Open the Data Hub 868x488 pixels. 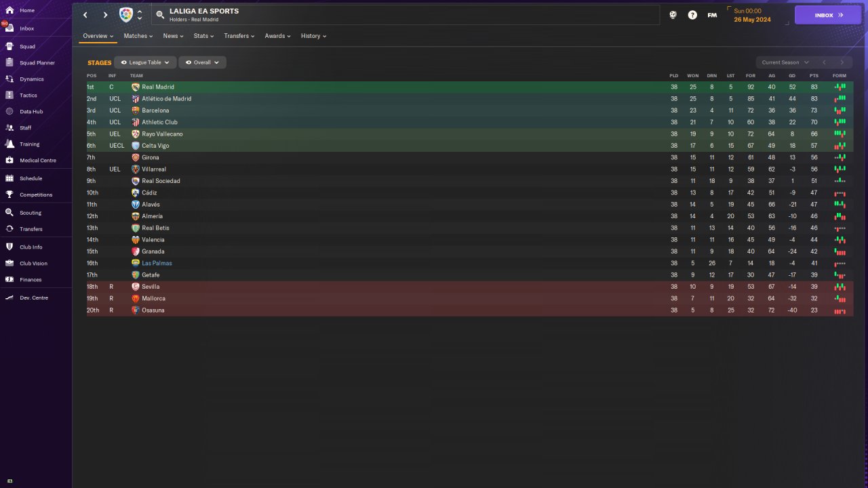pyautogui.click(x=31, y=112)
